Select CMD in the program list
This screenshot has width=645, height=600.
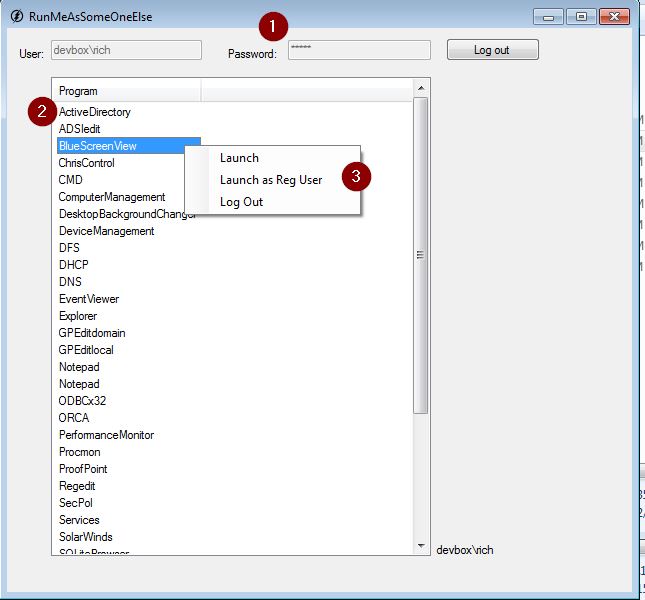coord(70,180)
